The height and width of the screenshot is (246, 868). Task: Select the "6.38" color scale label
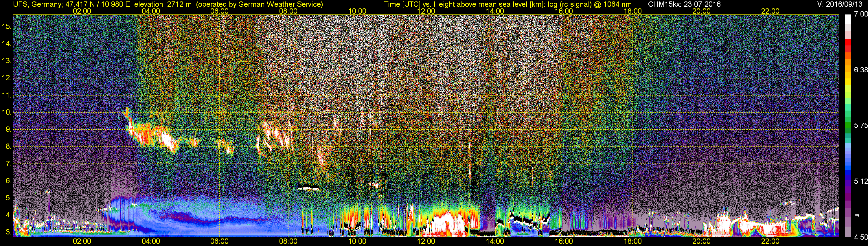860,70
